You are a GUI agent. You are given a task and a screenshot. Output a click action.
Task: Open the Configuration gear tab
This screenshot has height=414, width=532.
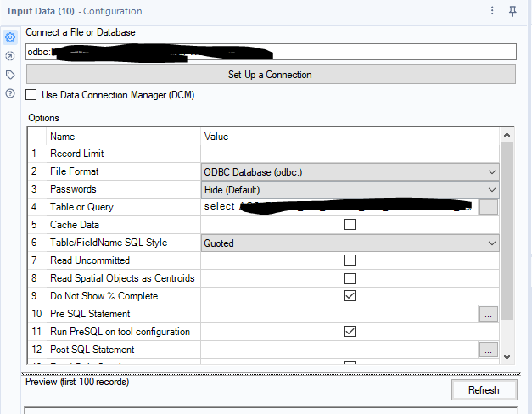coord(10,37)
